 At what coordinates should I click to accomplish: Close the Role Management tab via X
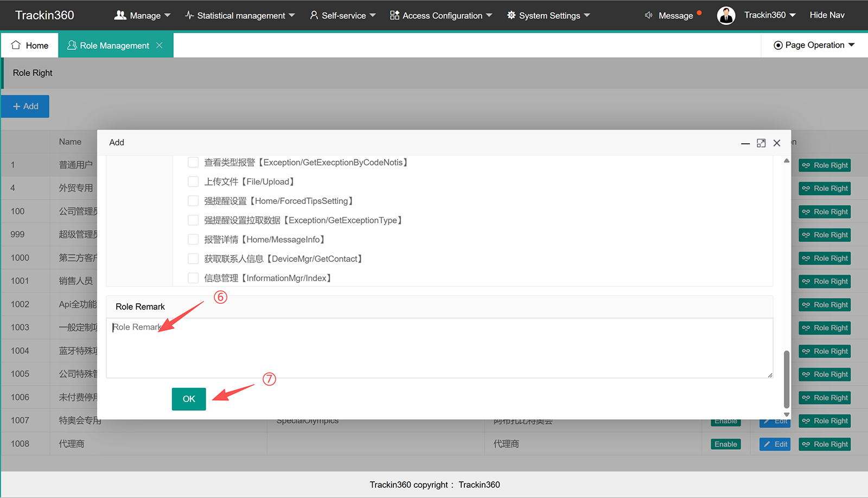tap(159, 45)
